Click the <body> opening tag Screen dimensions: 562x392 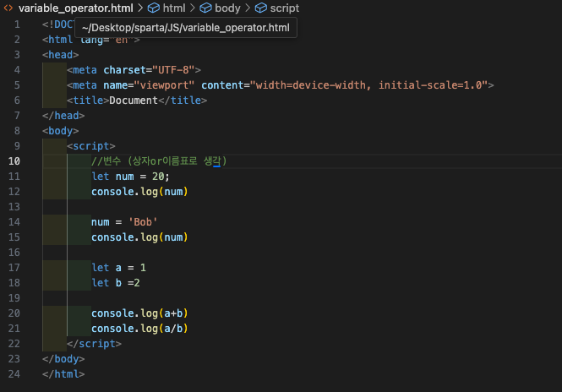(60, 131)
